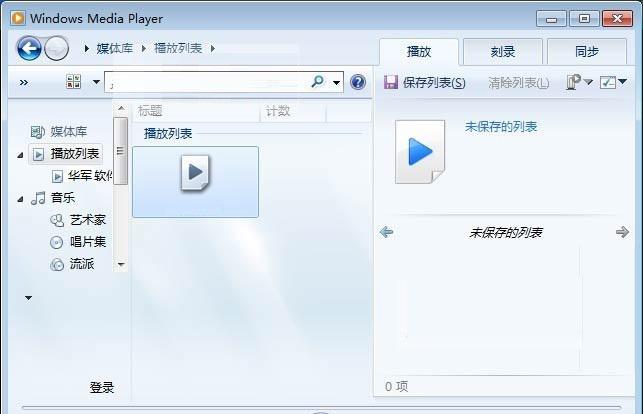This screenshot has width=643, height=414.
Task: Open view options dropdown arrow
Action: pyautogui.click(x=96, y=82)
